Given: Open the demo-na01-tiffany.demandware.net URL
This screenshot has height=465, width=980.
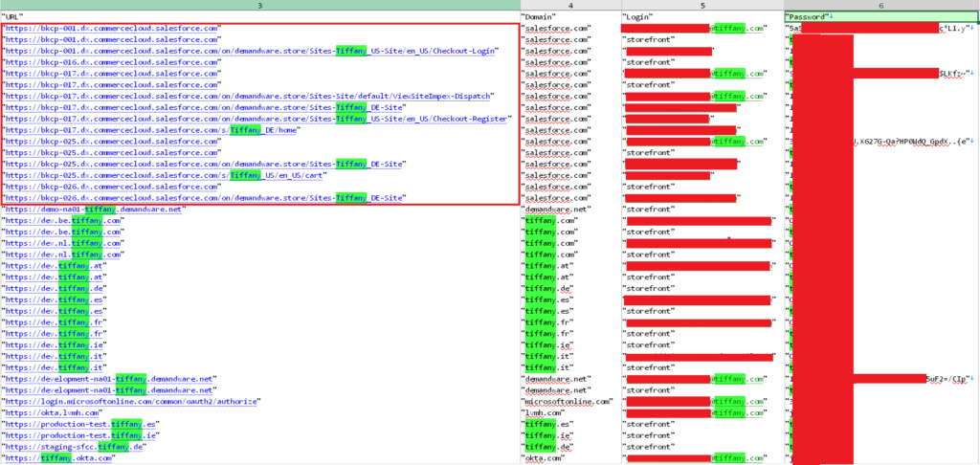Looking at the screenshot, I should 93,210.
